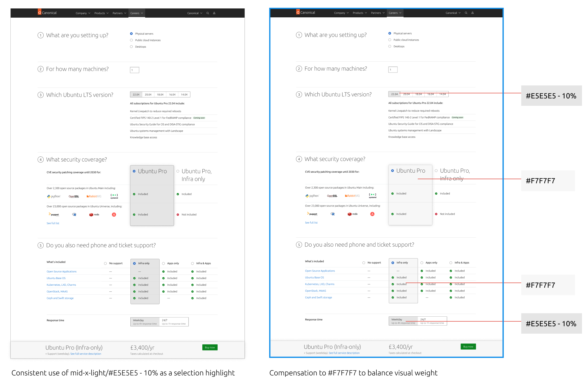This screenshot has width=588, height=384.
Task: Click the user account icon in right navbar
Action: (473, 13)
